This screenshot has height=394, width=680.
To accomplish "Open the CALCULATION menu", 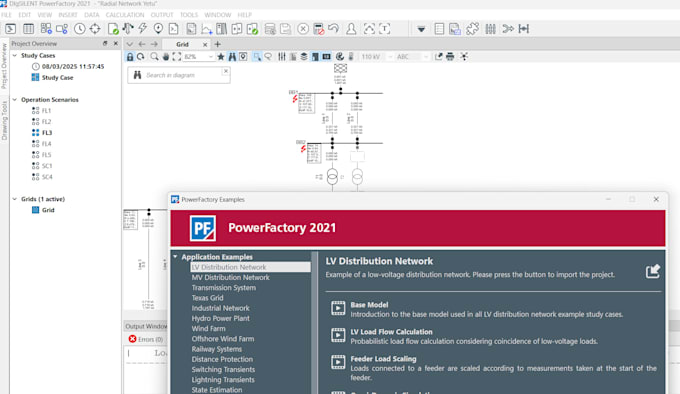I will (125, 15).
